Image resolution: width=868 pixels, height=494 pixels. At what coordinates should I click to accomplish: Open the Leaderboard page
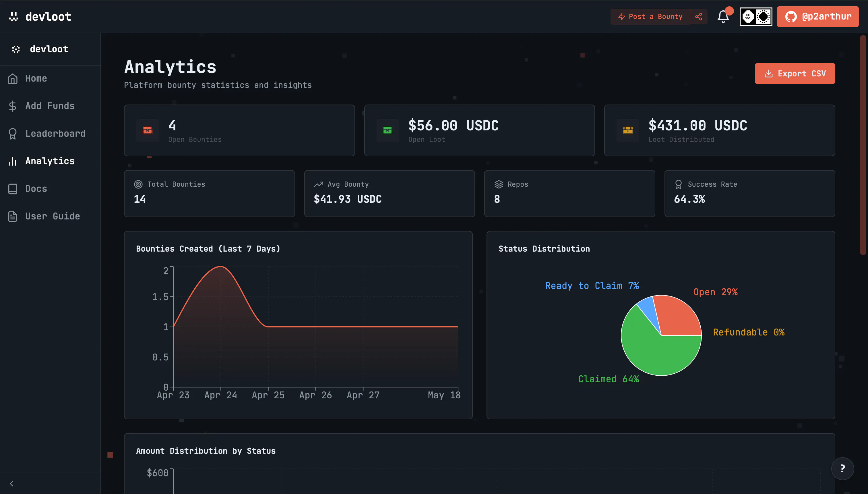click(x=50, y=133)
